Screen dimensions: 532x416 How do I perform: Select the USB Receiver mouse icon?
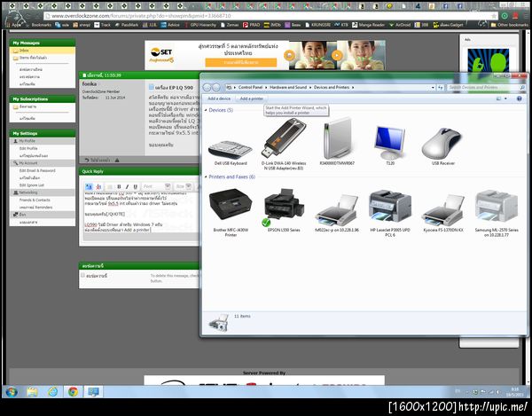[x=442, y=145]
